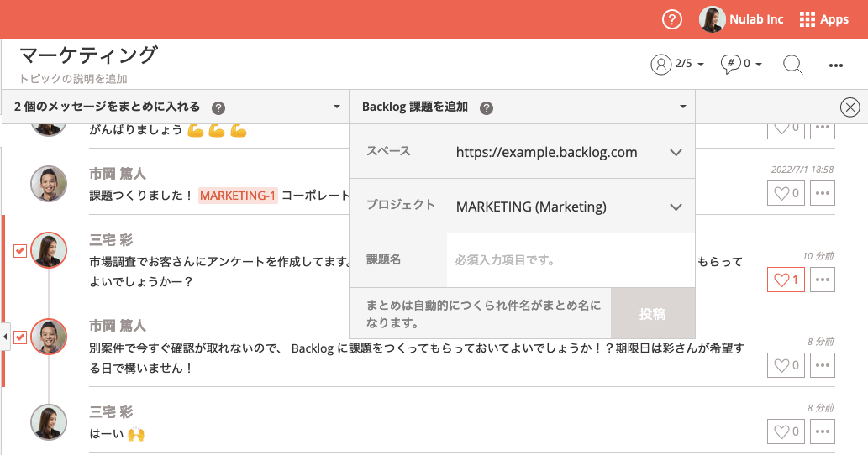Collapse the left sidebar arrow handle
868x455 pixels.
pyautogui.click(x=5, y=336)
